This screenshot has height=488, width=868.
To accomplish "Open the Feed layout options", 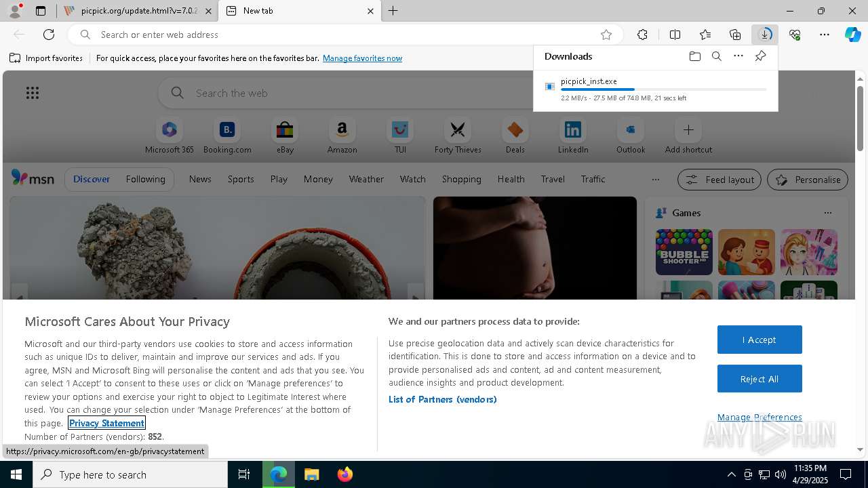I will (719, 180).
